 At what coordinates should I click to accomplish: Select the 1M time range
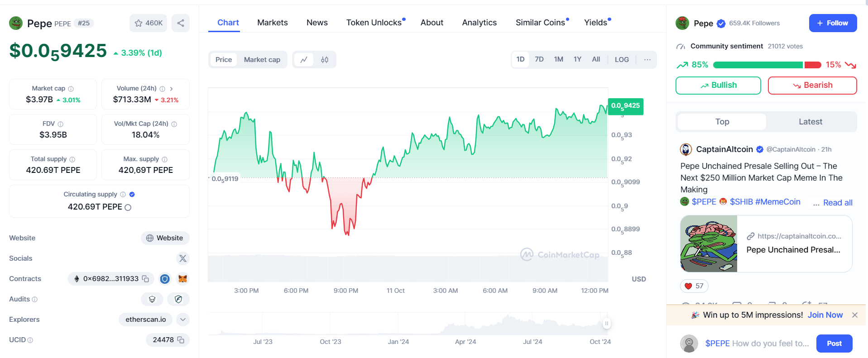click(559, 59)
